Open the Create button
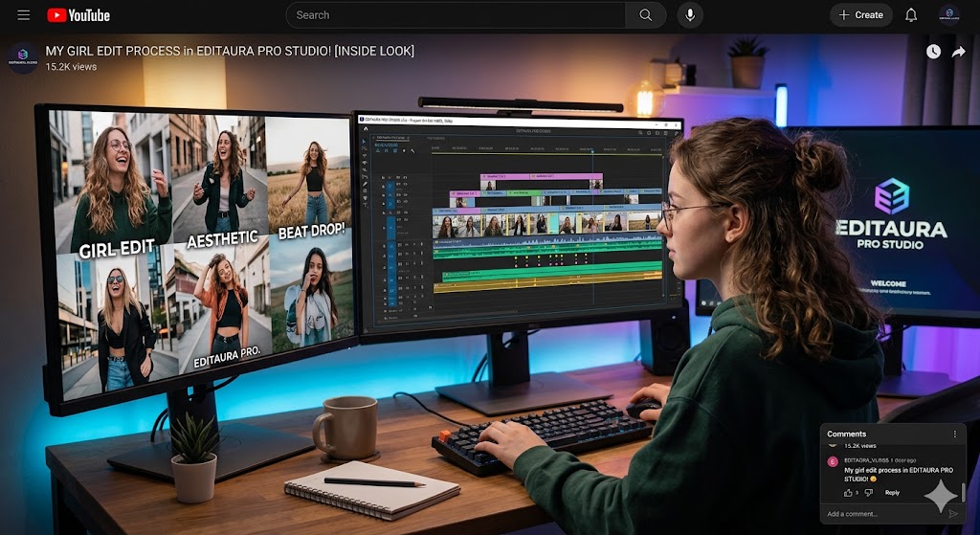The width and height of the screenshot is (980, 535). coord(860,15)
